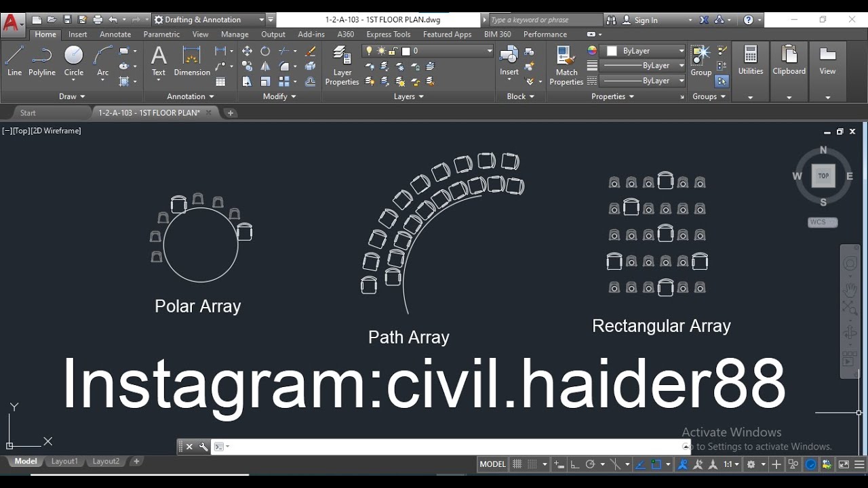Toggle hardware acceleration blue circle icon
Screen dimensions: 868x488
pos(811,464)
